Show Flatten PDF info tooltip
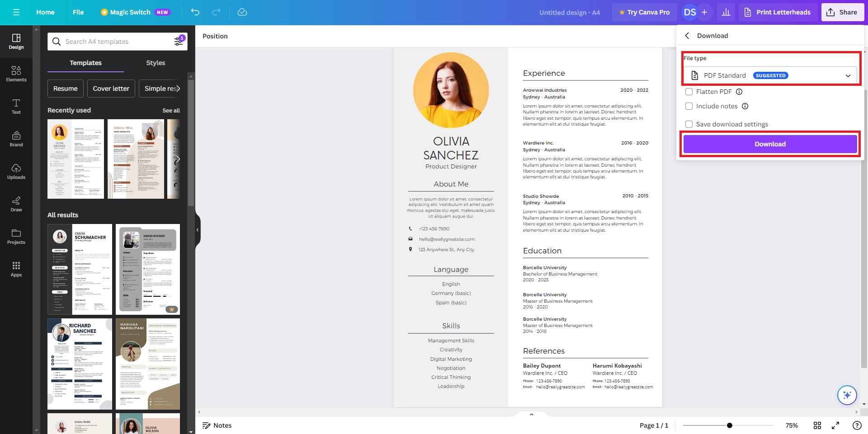The width and height of the screenshot is (868, 434). point(739,92)
